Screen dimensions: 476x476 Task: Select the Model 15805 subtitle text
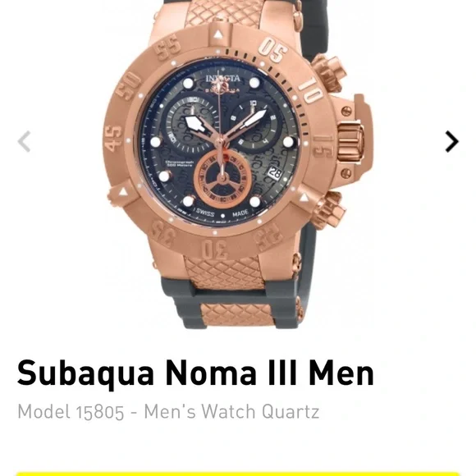[x=168, y=412]
